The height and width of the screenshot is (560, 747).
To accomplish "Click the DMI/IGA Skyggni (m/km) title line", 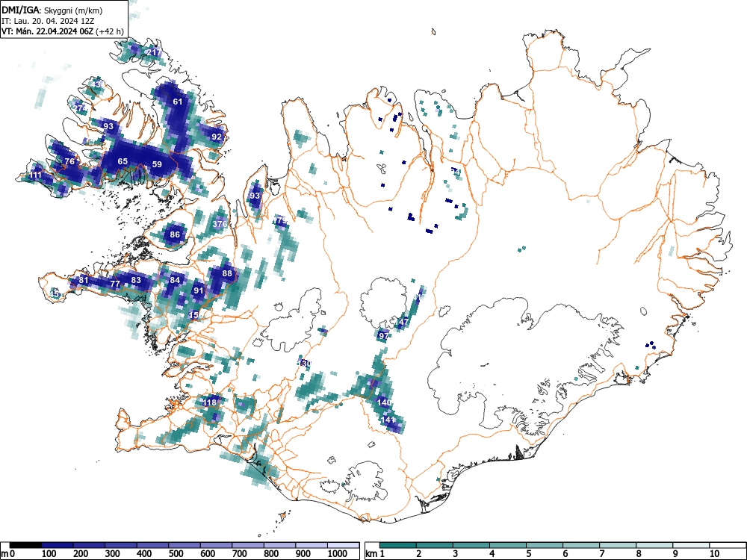I will pos(52,10).
